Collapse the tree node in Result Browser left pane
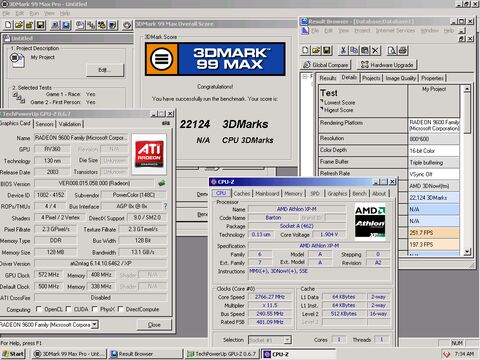This screenshot has width=480, height=360. click(305, 77)
